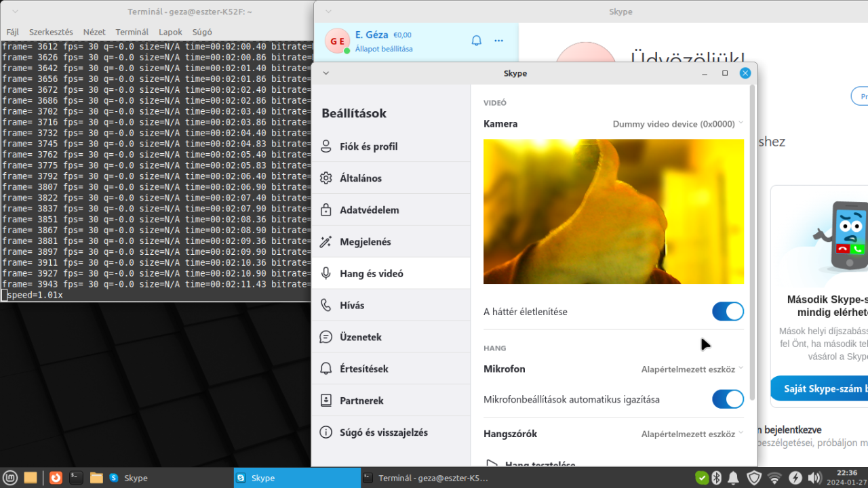The image size is (868, 488).
Task: Click the magic wand icon for Megjelenés
Action: [326, 242]
